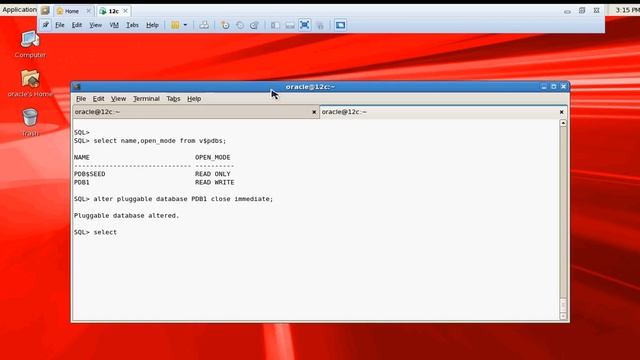Open oracle's Home folder icon
This screenshot has height=360, width=640.
pos(30,83)
